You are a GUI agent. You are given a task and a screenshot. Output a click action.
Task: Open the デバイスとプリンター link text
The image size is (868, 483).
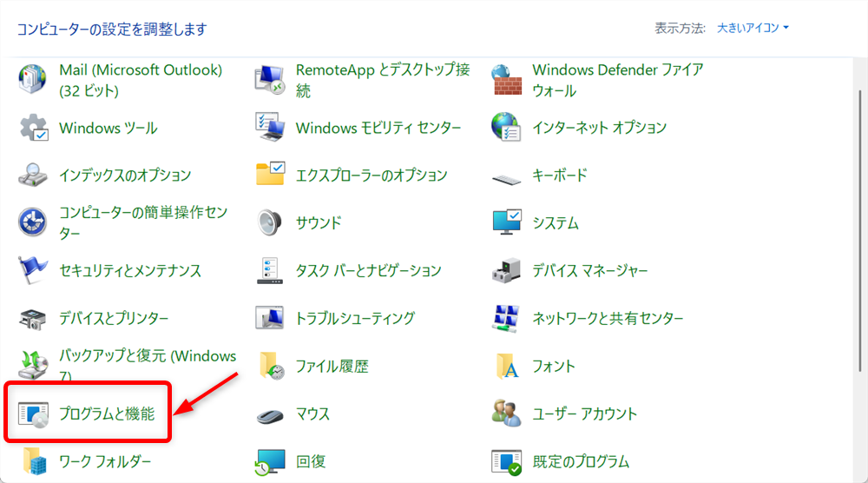click(x=114, y=318)
